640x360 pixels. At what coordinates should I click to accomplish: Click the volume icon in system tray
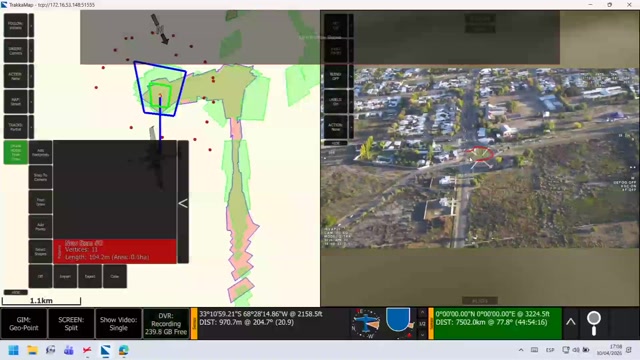576,350
